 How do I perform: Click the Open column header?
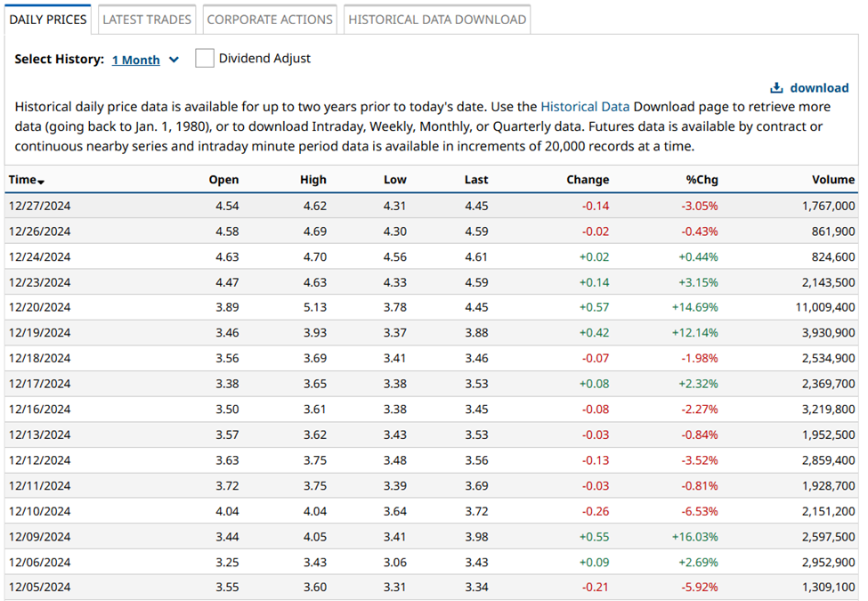click(x=223, y=179)
